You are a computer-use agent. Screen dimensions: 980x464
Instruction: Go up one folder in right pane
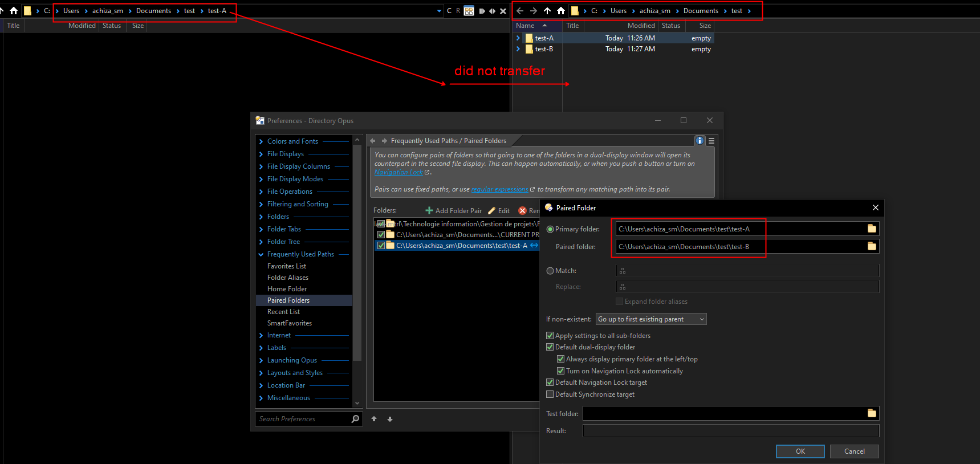click(547, 11)
